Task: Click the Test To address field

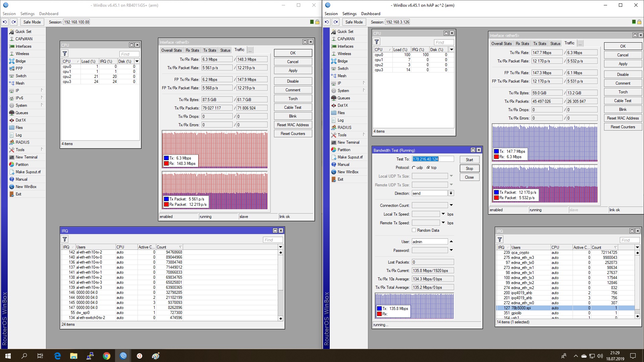Action: tap(433, 159)
